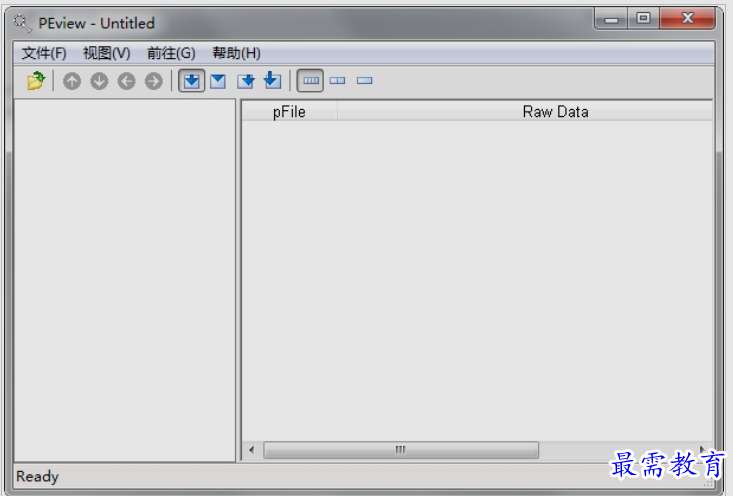Click the grey down arrow navigation icon
The width and height of the screenshot is (733, 496).
99,81
